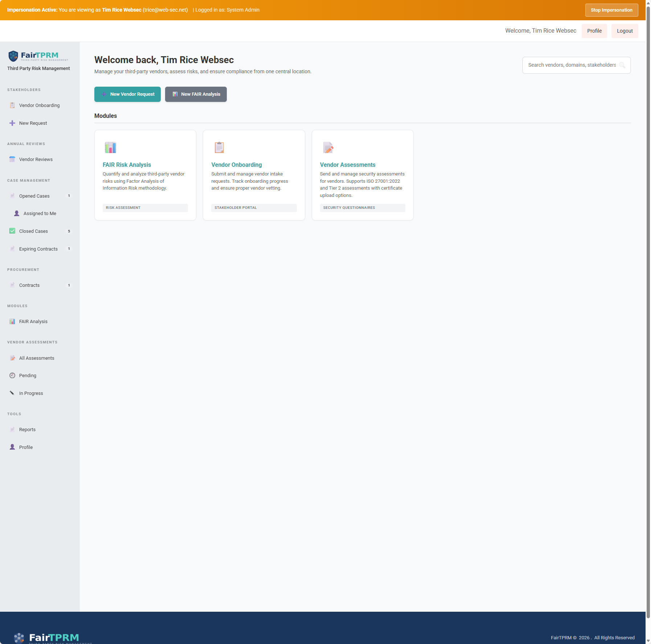Select All Assessments in sidebar
The width and height of the screenshot is (651, 644).
pyautogui.click(x=37, y=358)
